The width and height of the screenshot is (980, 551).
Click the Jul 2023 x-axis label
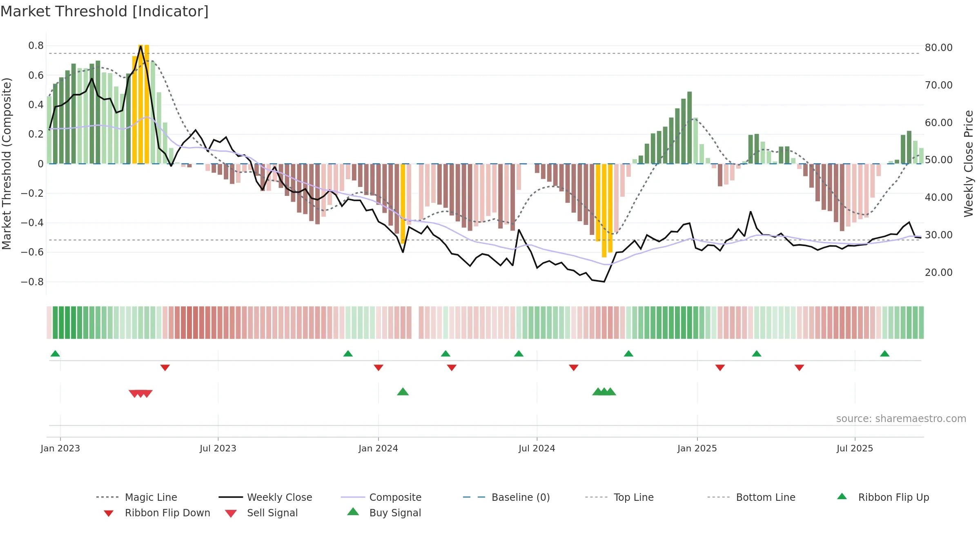(x=218, y=448)
